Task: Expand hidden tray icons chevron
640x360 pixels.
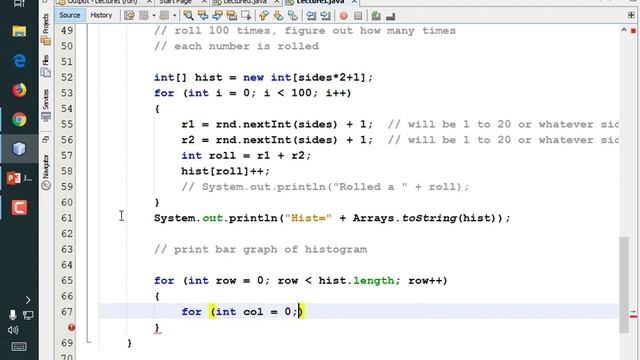Action: 28,300
